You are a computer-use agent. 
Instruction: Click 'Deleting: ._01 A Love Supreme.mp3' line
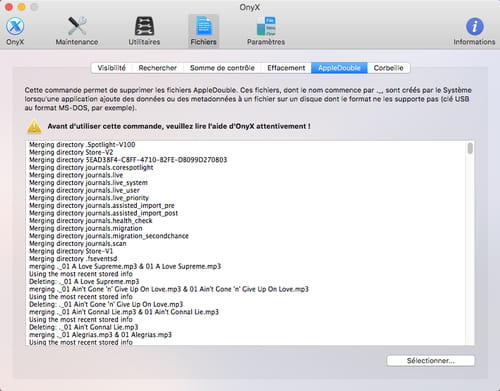[84, 282]
